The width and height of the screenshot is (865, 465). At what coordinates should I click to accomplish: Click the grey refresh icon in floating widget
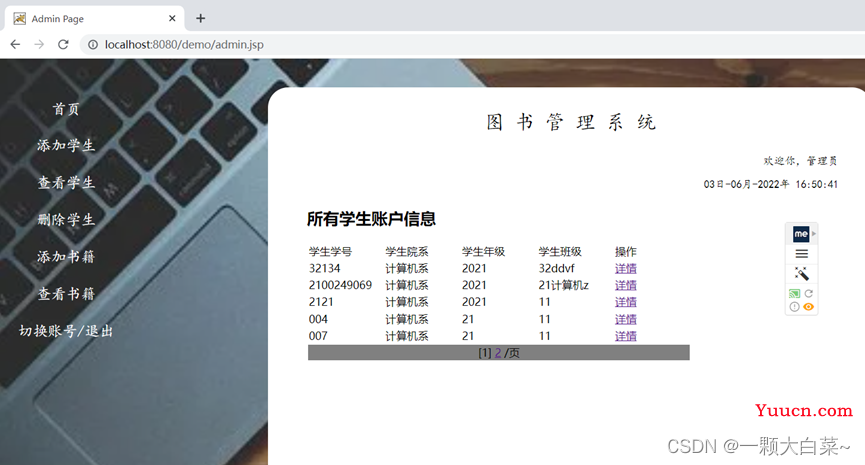click(809, 293)
